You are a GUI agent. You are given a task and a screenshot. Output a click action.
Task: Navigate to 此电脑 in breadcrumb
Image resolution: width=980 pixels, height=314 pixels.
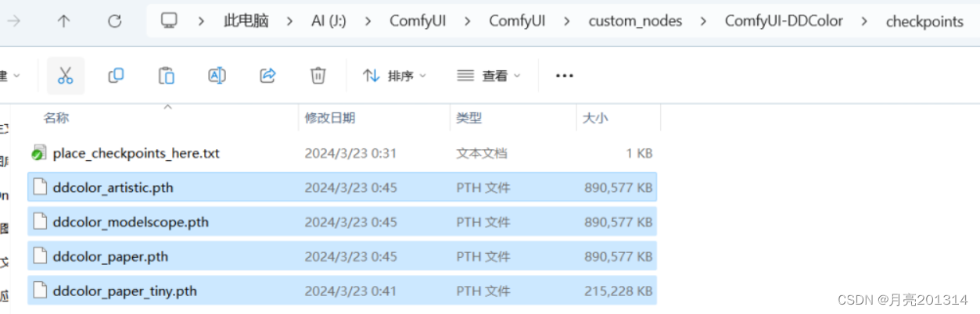pos(246,21)
